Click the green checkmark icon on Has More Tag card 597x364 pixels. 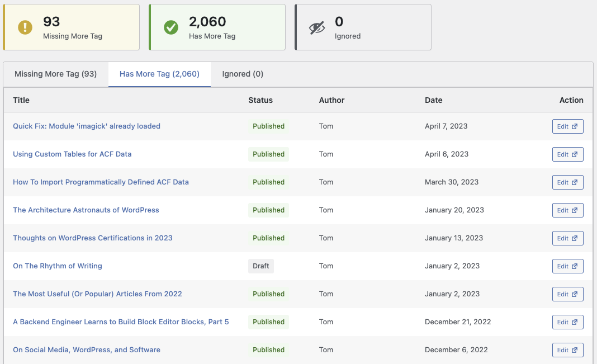coord(171,27)
